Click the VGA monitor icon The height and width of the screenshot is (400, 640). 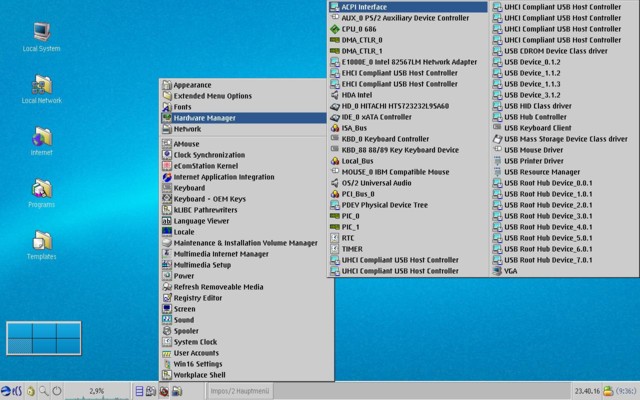click(x=497, y=271)
